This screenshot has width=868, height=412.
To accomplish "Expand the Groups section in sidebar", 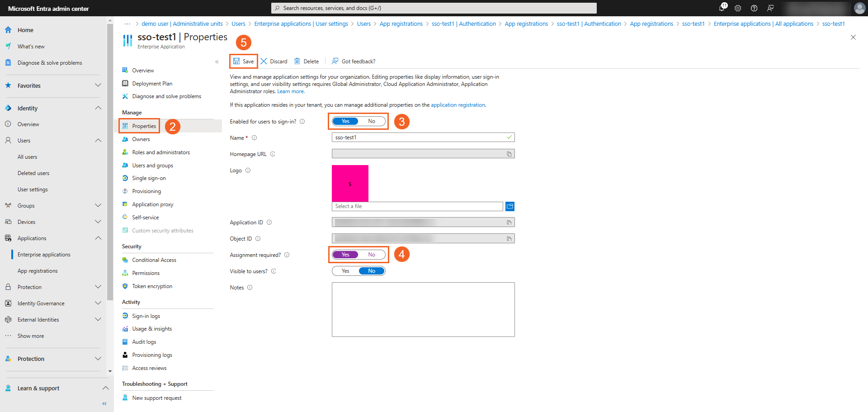I will pyautogui.click(x=98, y=206).
